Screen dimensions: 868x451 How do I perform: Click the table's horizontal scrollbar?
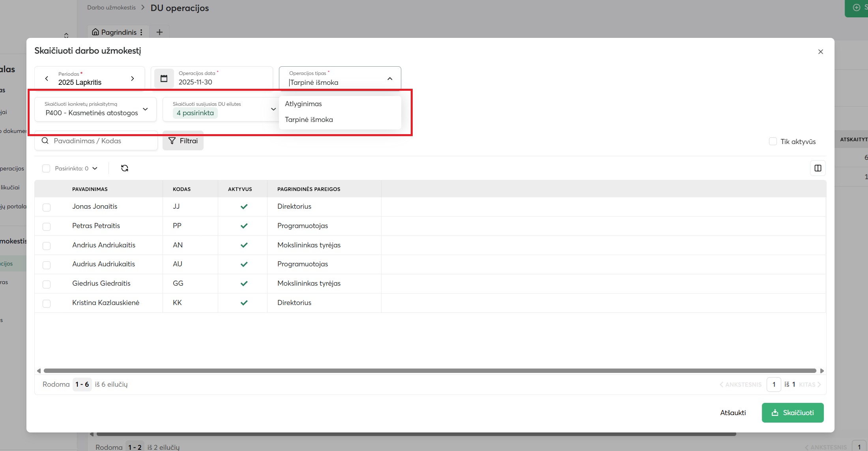[430, 371]
